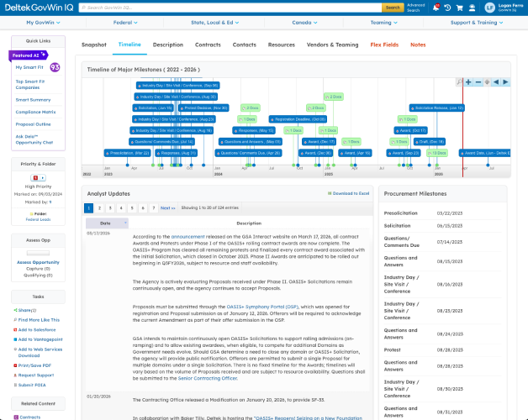The width and height of the screenshot is (528, 420).
Task: Expand the Federal menu
Action: tap(125, 23)
